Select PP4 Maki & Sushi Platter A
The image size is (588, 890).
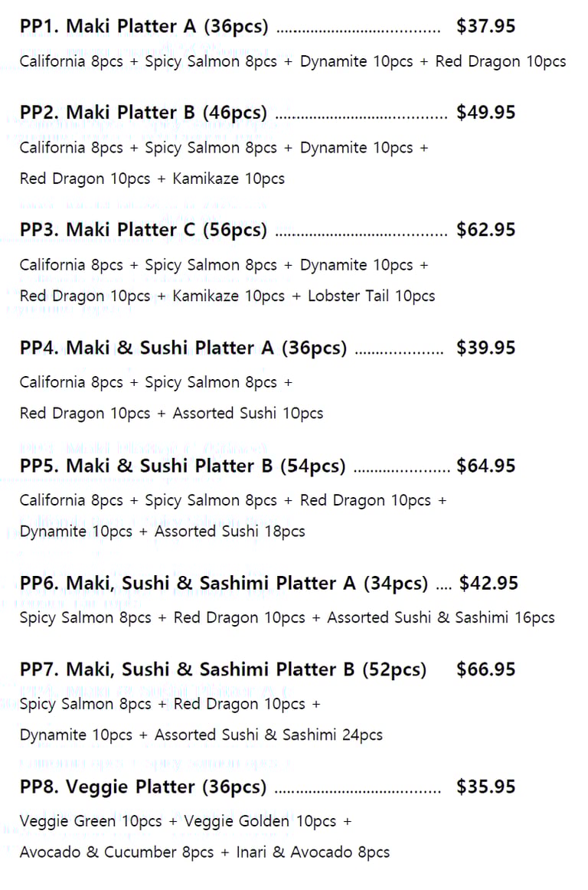click(183, 348)
